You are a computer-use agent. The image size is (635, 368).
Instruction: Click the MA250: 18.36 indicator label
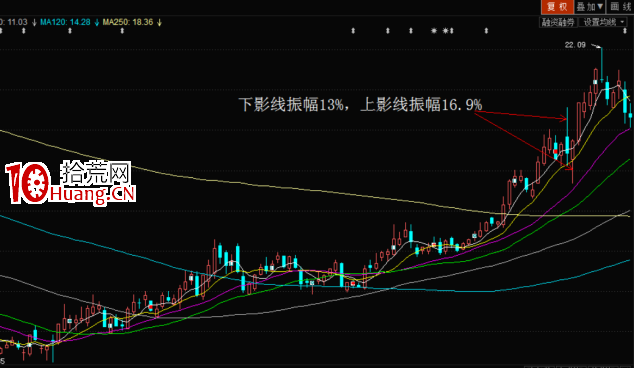pos(128,22)
